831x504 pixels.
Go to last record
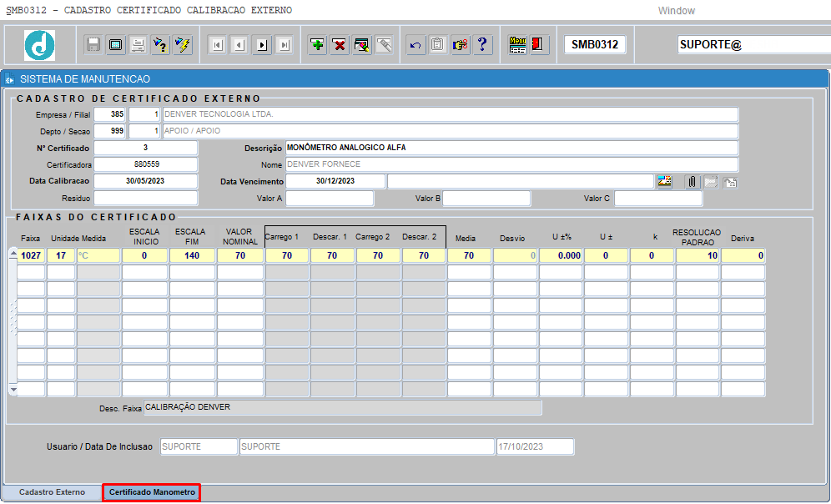coord(284,45)
